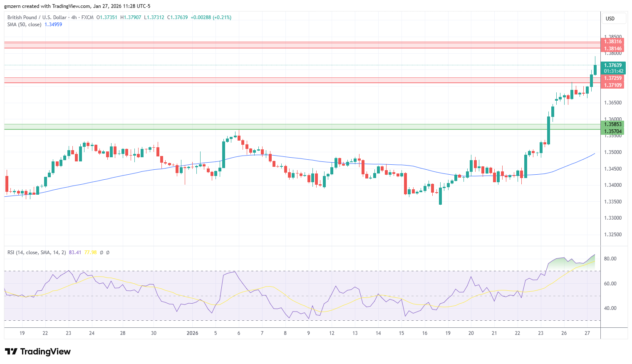Image resolution: width=632 pixels, height=364 pixels.
Task: Select the RSI reading 83.41
Action: [x=75, y=253]
